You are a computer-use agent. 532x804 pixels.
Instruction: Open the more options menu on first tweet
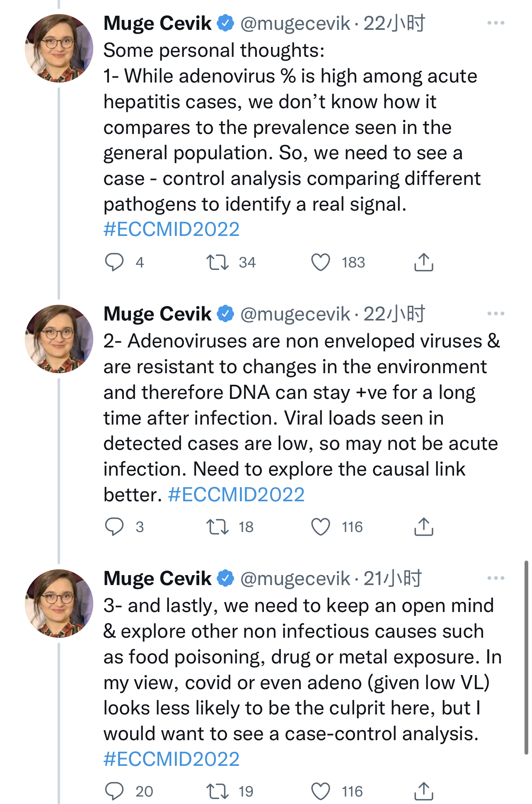[496, 23]
